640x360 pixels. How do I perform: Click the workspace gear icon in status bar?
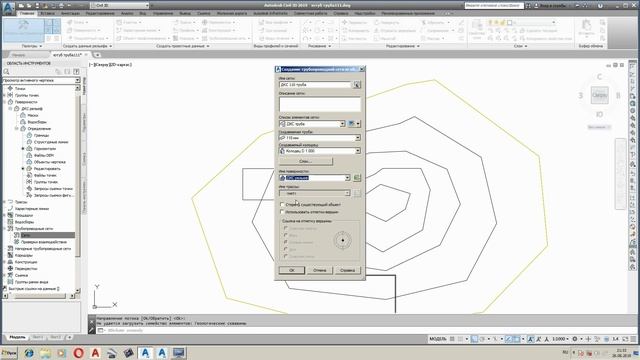tap(575, 339)
